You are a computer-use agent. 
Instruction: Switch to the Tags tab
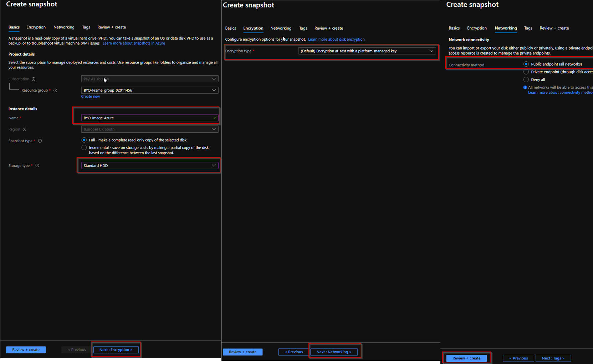86,27
